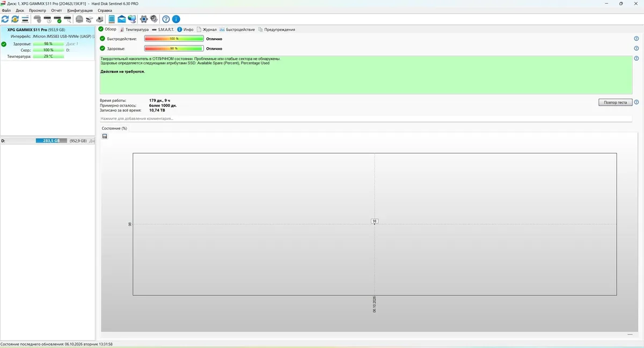
Task: Switch to the Журнал tab
Action: click(207, 29)
